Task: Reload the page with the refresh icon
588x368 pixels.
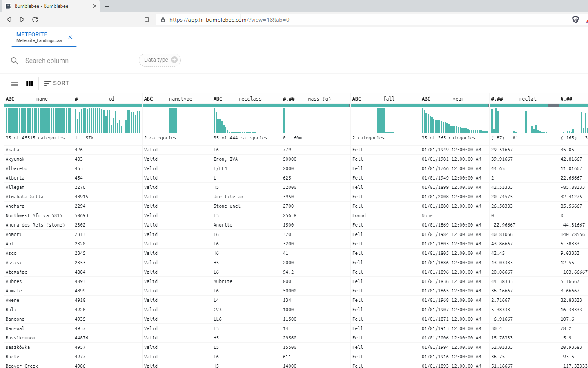Action: (x=35, y=19)
